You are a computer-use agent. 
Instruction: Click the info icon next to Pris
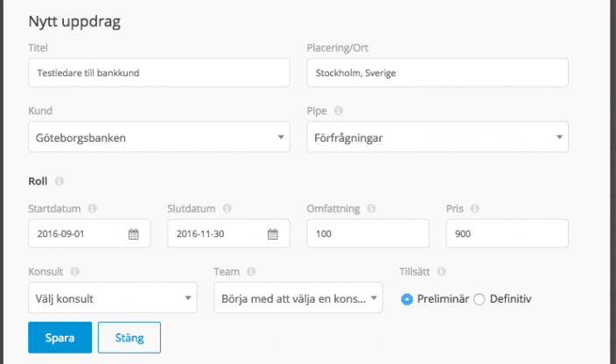(477, 209)
